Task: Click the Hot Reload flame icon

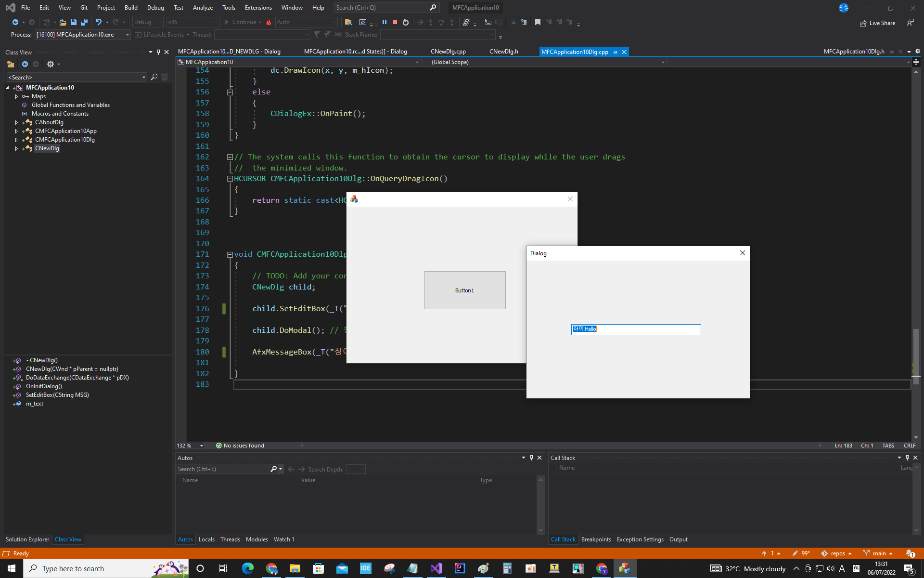Action: click(269, 22)
